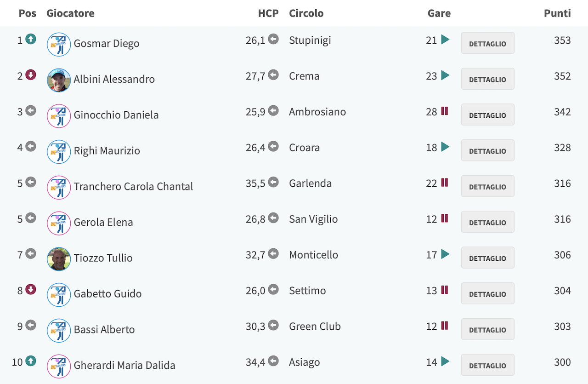Viewport: 588px width, 384px height.
Task: Click the gray HCP arrow next to 35,5
Action: pyautogui.click(x=273, y=183)
